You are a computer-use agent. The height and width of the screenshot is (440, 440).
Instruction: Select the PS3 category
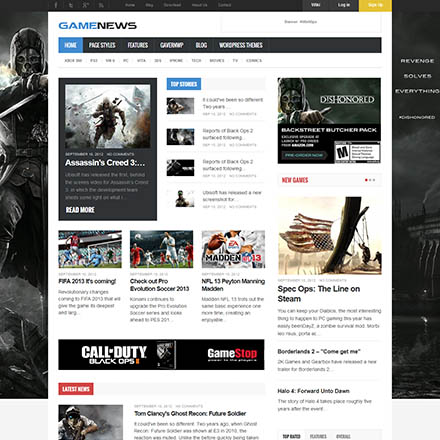[94, 61]
